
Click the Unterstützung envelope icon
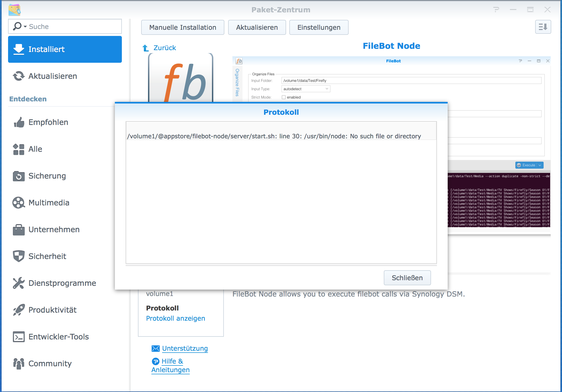click(x=156, y=349)
